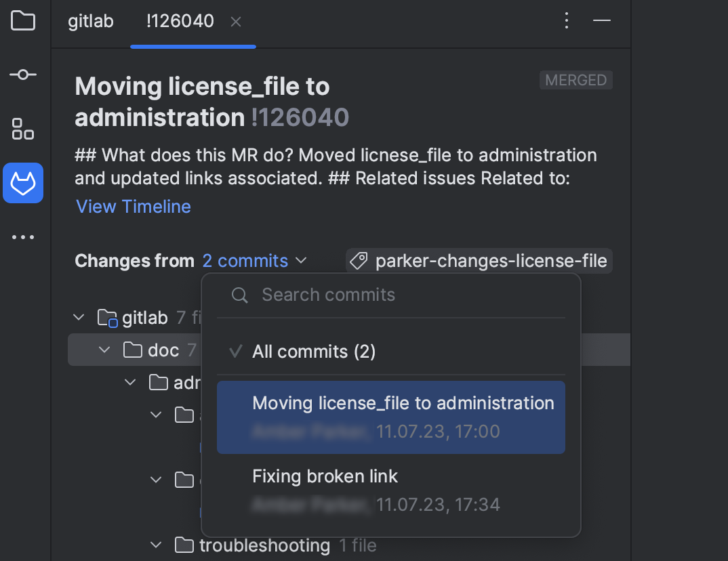Image resolution: width=728 pixels, height=561 pixels.
Task: Click the GitLab merge requests icon
Action: tap(23, 183)
